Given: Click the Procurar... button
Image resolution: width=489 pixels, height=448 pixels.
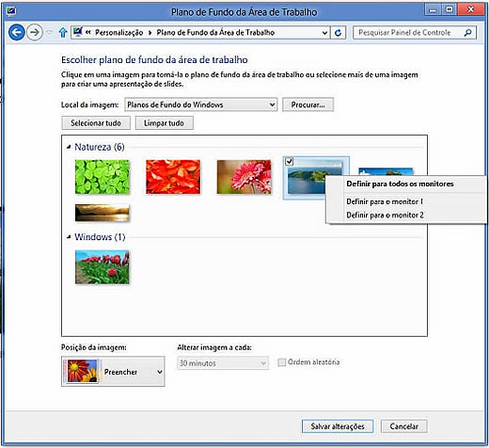Looking at the screenshot, I should pyautogui.click(x=308, y=104).
